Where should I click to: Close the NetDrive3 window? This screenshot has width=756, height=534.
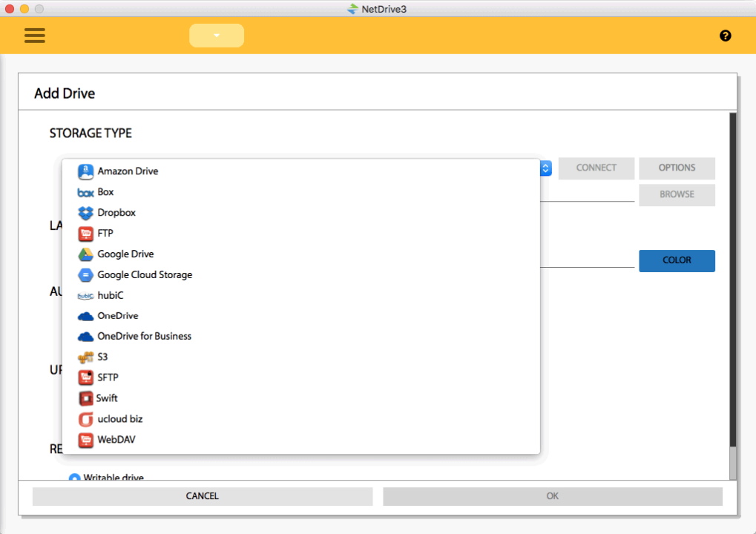pyautogui.click(x=10, y=9)
